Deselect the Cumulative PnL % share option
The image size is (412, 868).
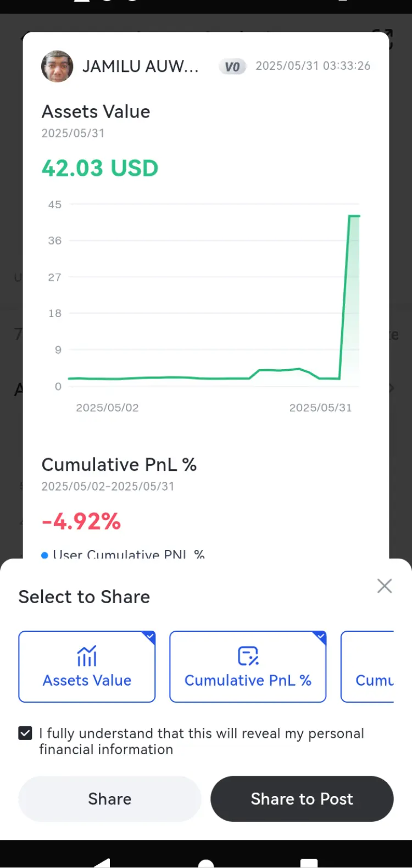tap(248, 666)
